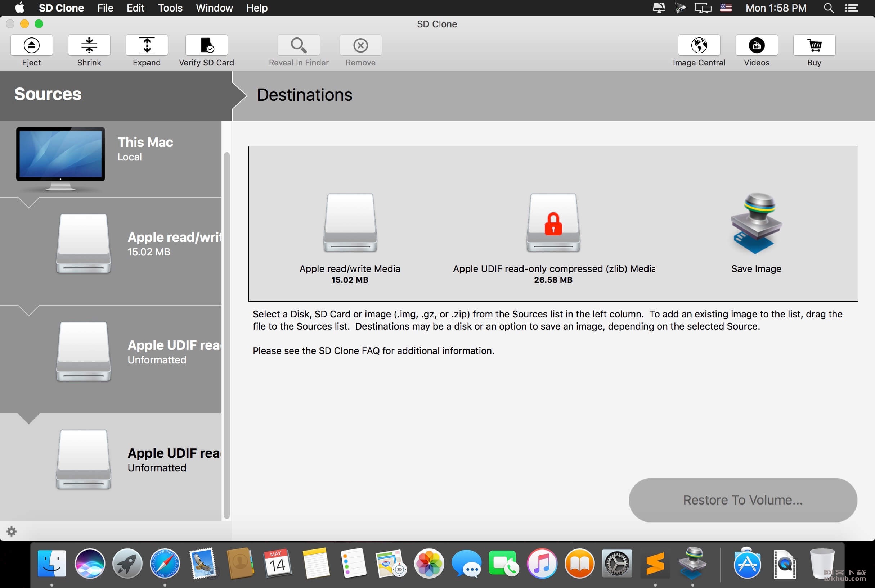Click the Buy shopping cart icon

(814, 45)
